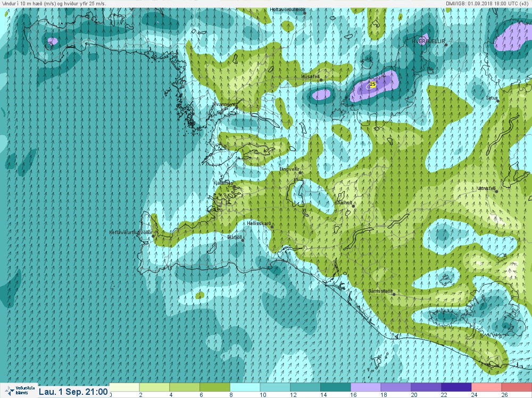Select the 24–26 m/s pink legend swatch

click(487, 387)
